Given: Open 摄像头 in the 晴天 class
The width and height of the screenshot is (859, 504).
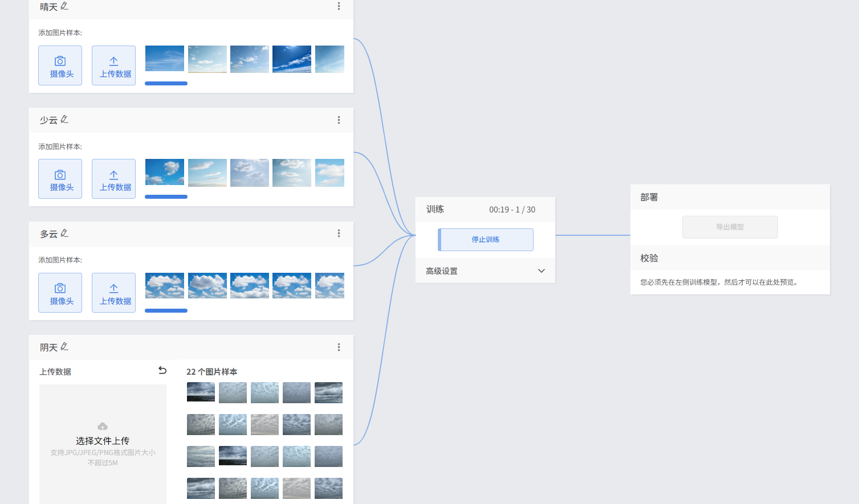Looking at the screenshot, I should coord(60,65).
